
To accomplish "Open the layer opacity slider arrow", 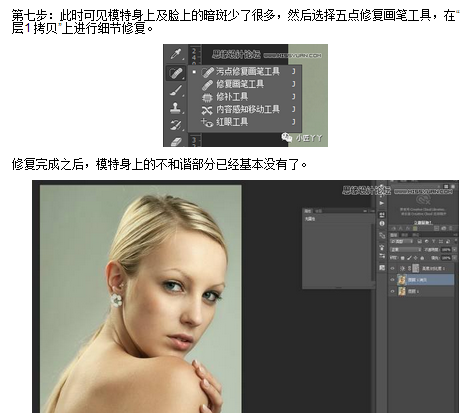I will pos(455,250).
